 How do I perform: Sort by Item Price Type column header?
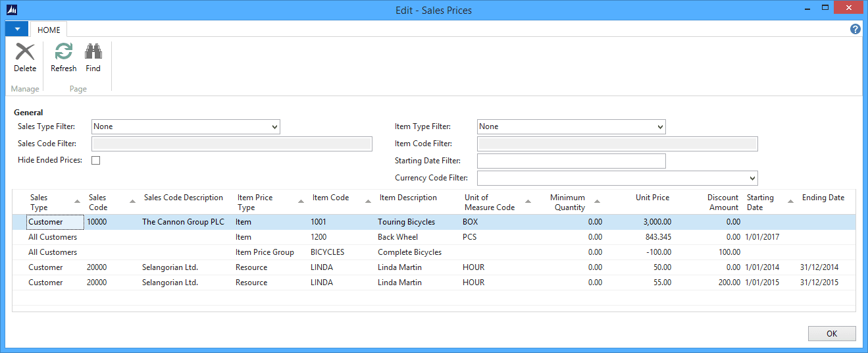pyautogui.click(x=270, y=202)
